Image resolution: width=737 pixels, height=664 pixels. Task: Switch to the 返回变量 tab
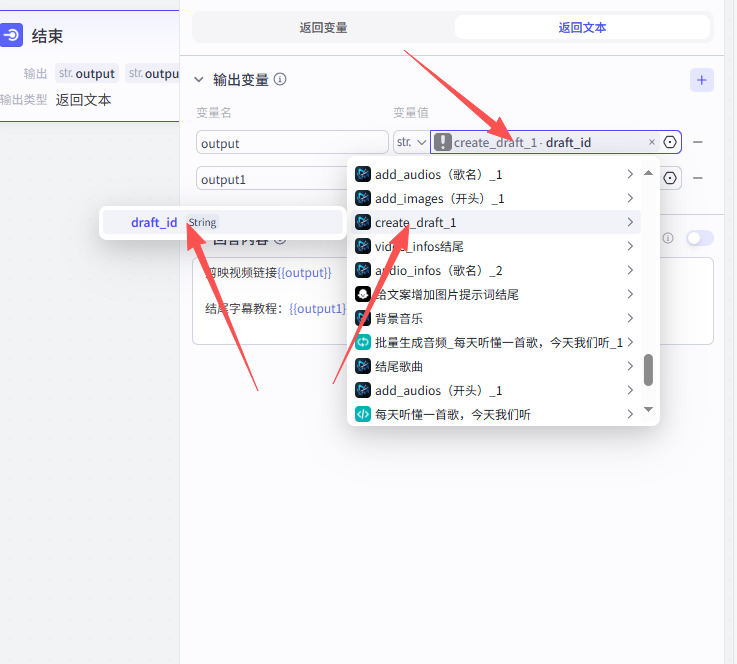coord(323,27)
